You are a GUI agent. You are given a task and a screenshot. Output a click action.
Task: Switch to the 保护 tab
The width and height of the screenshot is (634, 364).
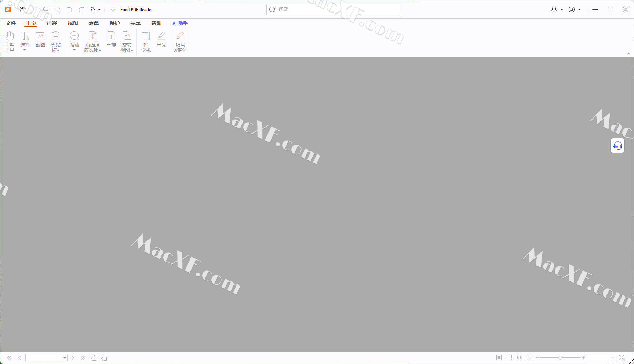pos(114,23)
